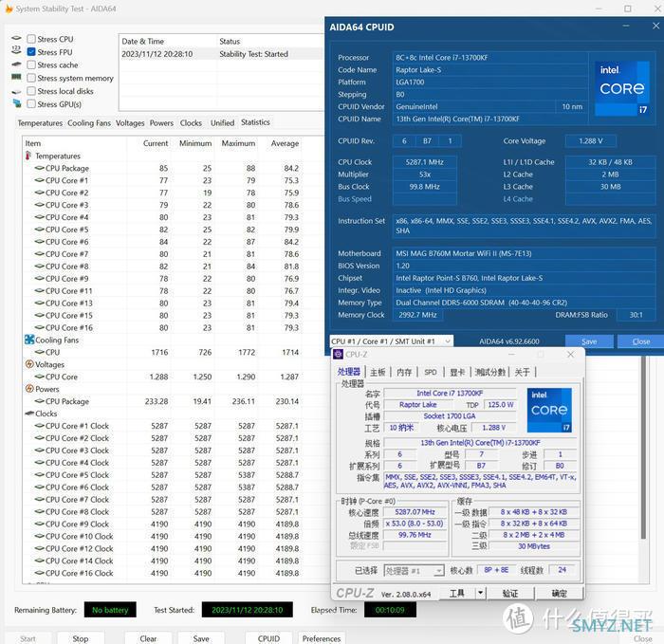The height and width of the screenshot is (644, 664).
Task: Click Close in the AIDA64 CPUID window
Action: 640,341
